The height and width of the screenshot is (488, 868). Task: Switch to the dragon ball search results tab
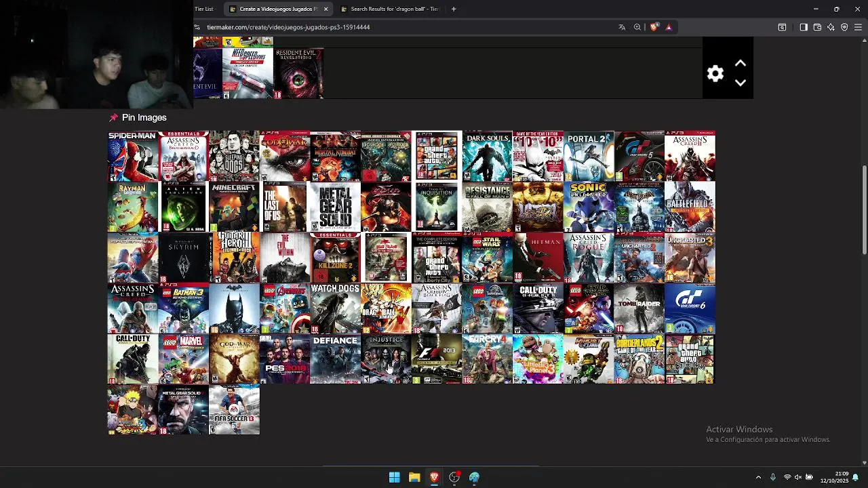coord(389,9)
